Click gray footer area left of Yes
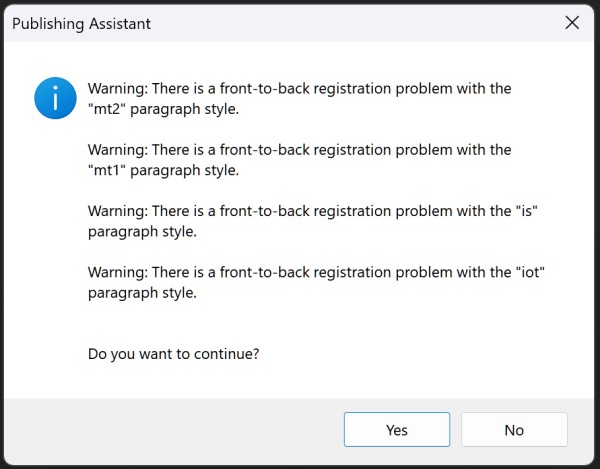The width and height of the screenshot is (600, 469). point(172,429)
